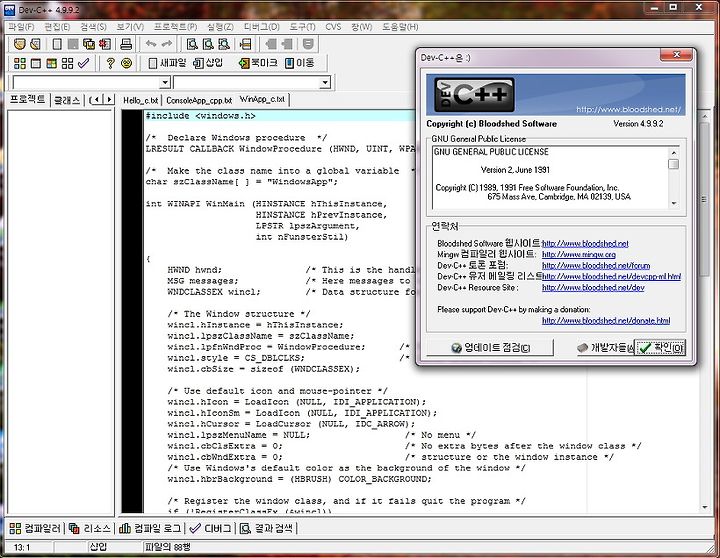Open the 프로젝트(P) menu
720x558 pixels.
click(175, 27)
